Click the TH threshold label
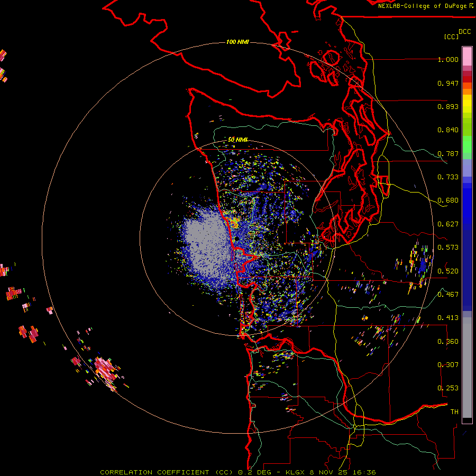The image size is (476, 476). (x=454, y=411)
